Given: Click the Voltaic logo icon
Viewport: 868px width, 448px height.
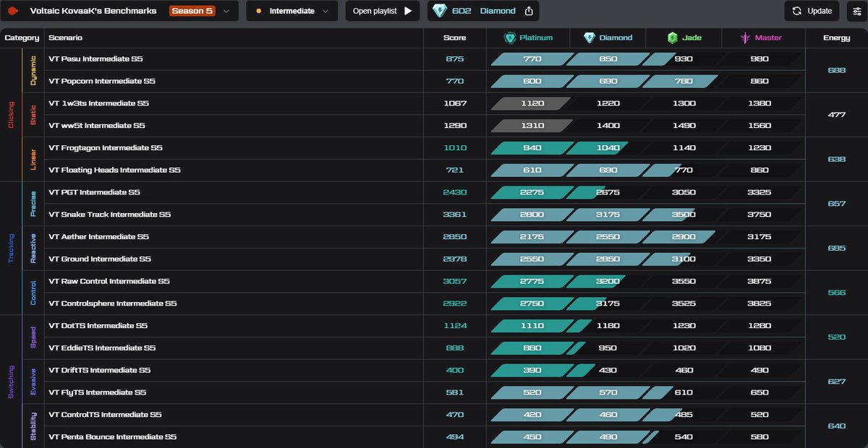Looking at the screenshot, I should pos(14,11).
